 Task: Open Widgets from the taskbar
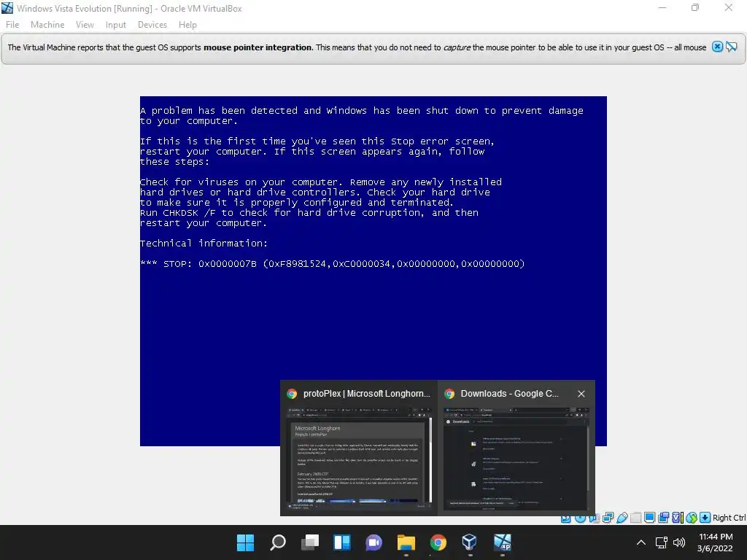(x=342, y=542)
